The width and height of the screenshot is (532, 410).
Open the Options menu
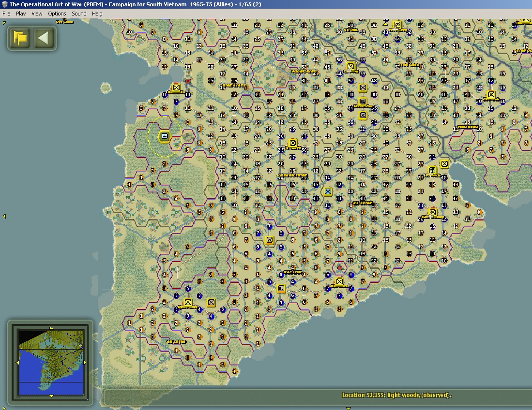[57, 14]
